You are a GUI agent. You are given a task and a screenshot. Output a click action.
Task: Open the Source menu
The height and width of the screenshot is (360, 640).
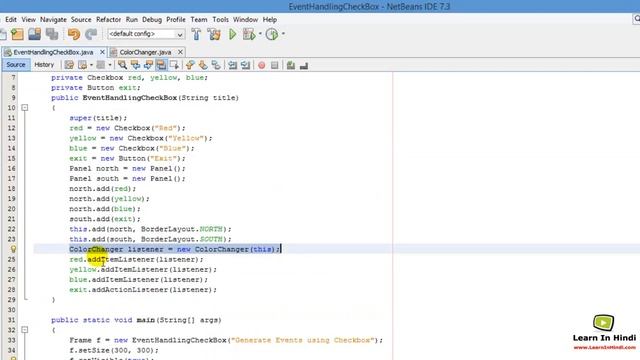[81, 20]
